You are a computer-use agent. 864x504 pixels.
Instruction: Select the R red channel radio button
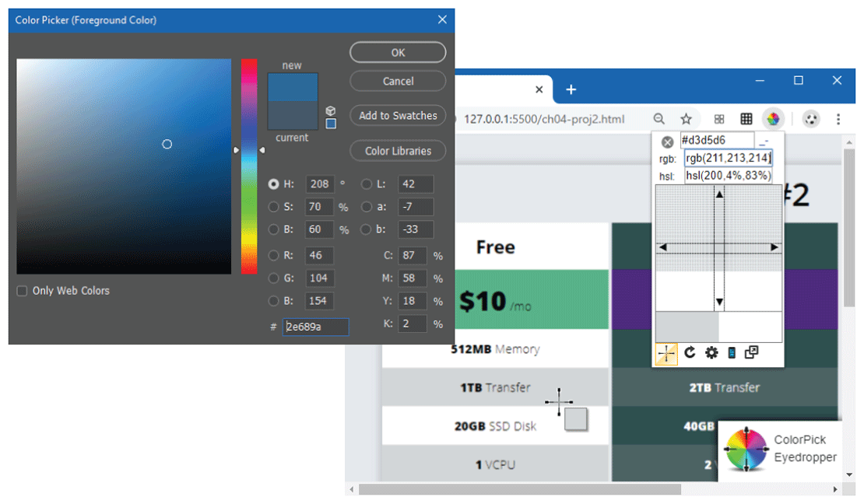coord(273,256)
